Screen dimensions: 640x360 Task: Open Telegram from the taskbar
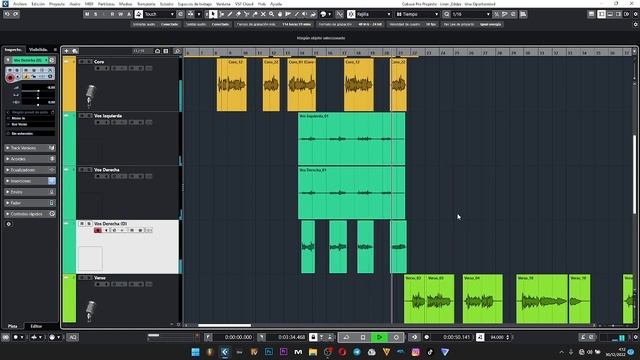click(x=357, y=352)
